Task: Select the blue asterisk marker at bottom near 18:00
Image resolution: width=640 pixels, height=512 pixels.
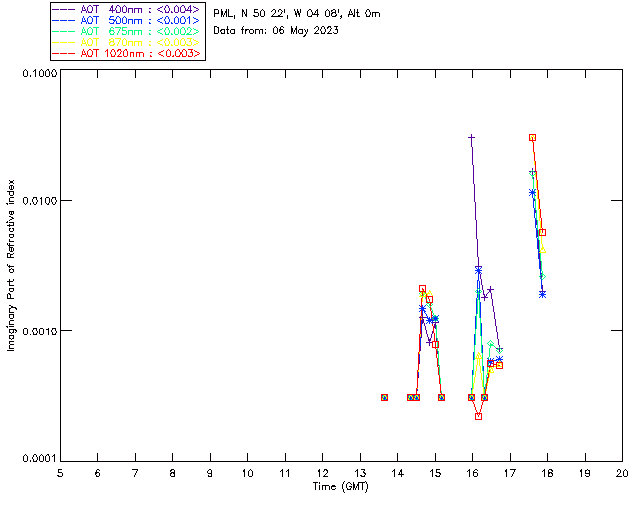Action: (x=542, y=294)
